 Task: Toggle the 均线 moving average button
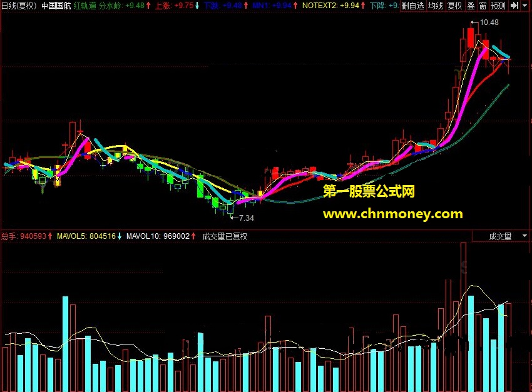tap(436, 6)
